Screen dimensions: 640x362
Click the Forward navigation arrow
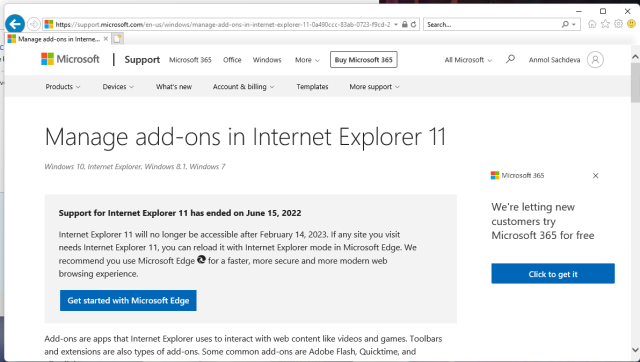tap(34, 24)
